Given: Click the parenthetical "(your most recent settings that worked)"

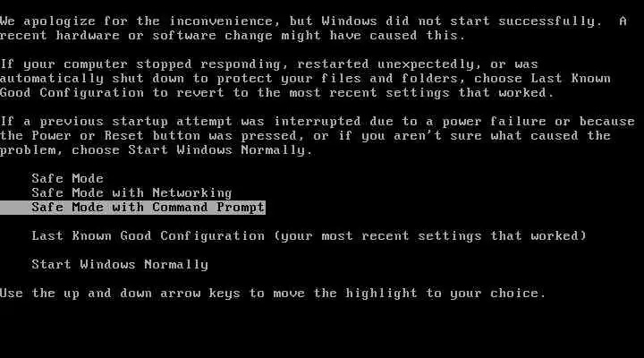Looking at the screenshot, I should (430, 236).
